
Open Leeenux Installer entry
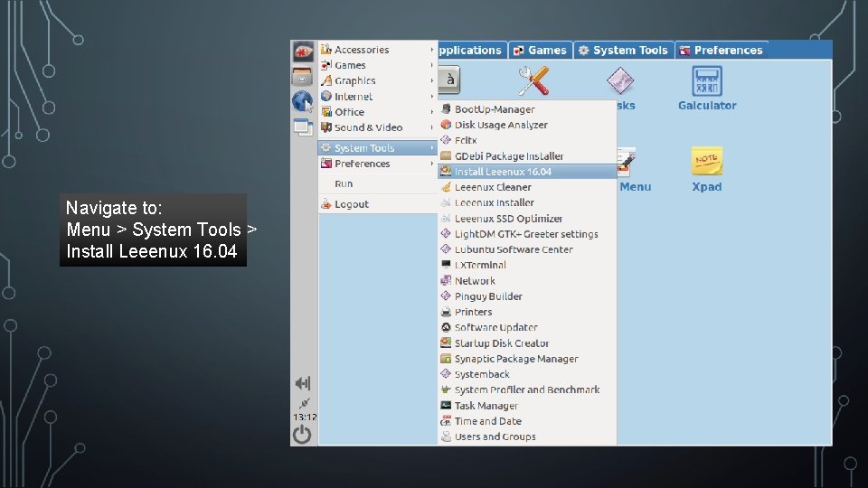click(527, 202)
